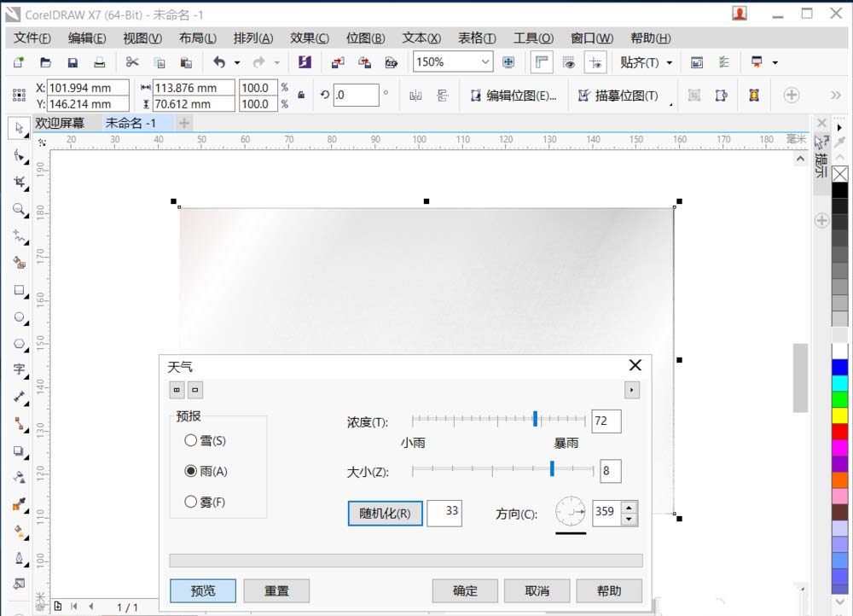Click the Cut icon on the toolbar
The width and height of the screenshot is (853, 616).
(x=132, y=61)
